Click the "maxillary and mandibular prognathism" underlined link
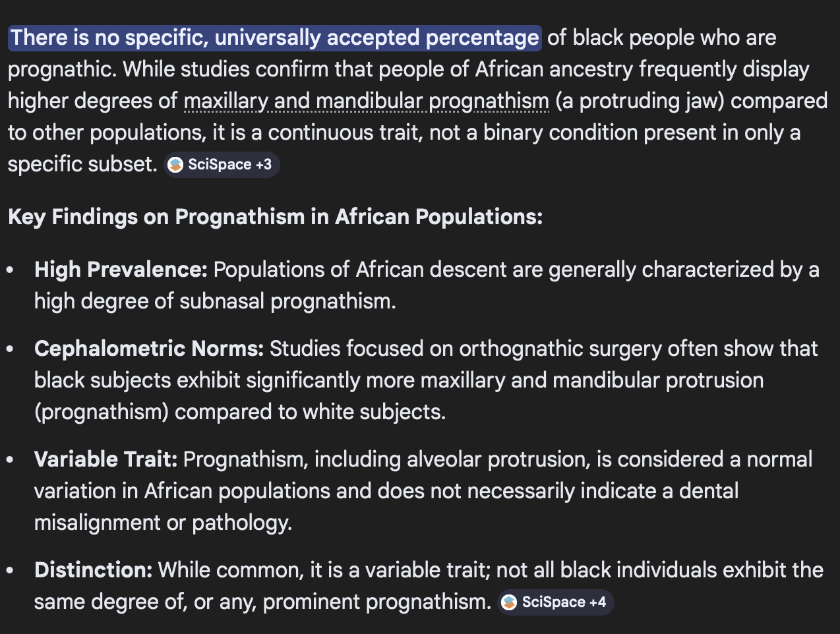The height and width of the screenshot is (634, 840). pyautogui.click(x=366, y=101)
